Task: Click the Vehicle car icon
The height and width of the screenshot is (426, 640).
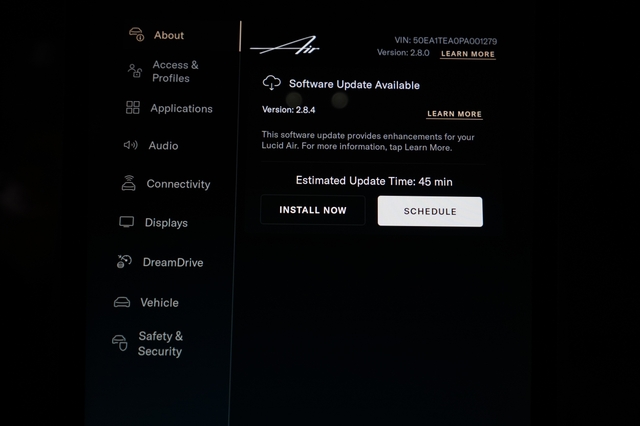Action: tap(122, 302)
